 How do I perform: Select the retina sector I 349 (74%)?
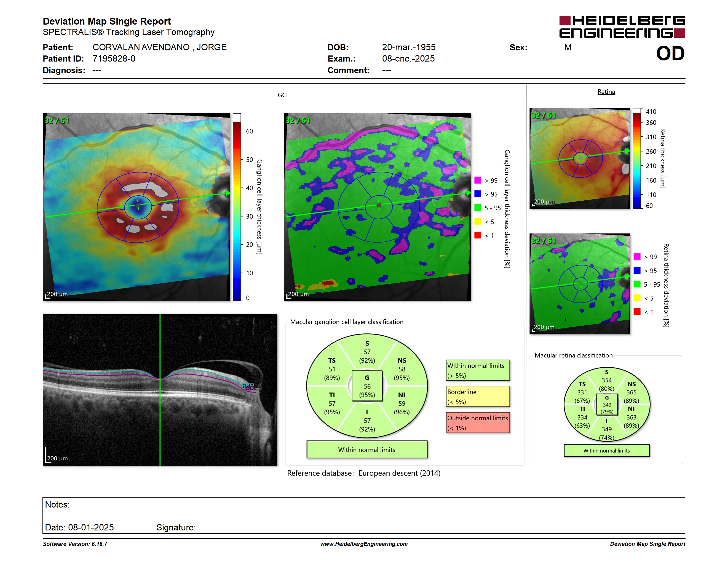click(x=606, y=429)
